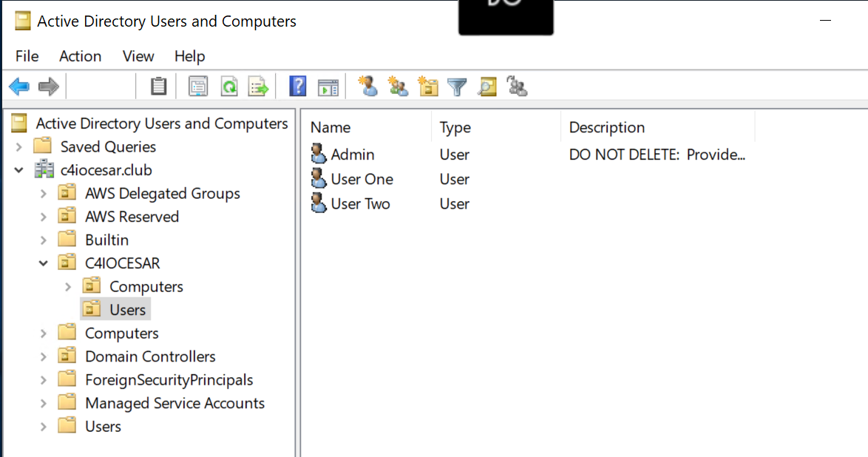Image resolution: width=868 pixels, height=457 pixels.
Task: Select the Admin user name
Action: [x=353, y=154]
